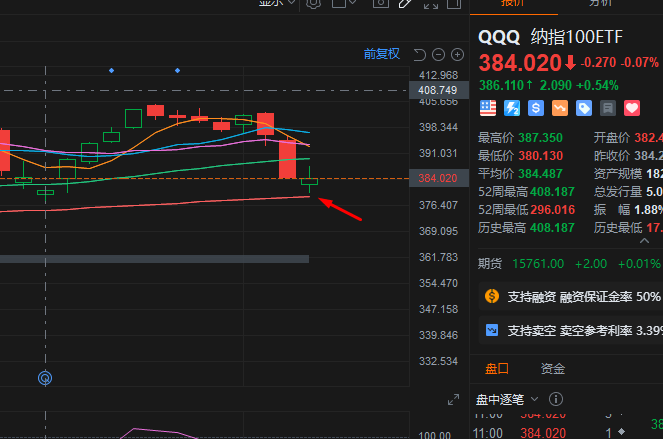Click the blue price tag icon
663x439 pixels.
click(584, 107)
